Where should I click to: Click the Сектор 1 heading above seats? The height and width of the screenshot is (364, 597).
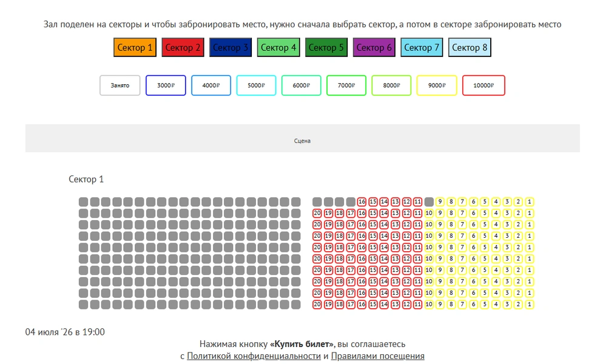86,180
